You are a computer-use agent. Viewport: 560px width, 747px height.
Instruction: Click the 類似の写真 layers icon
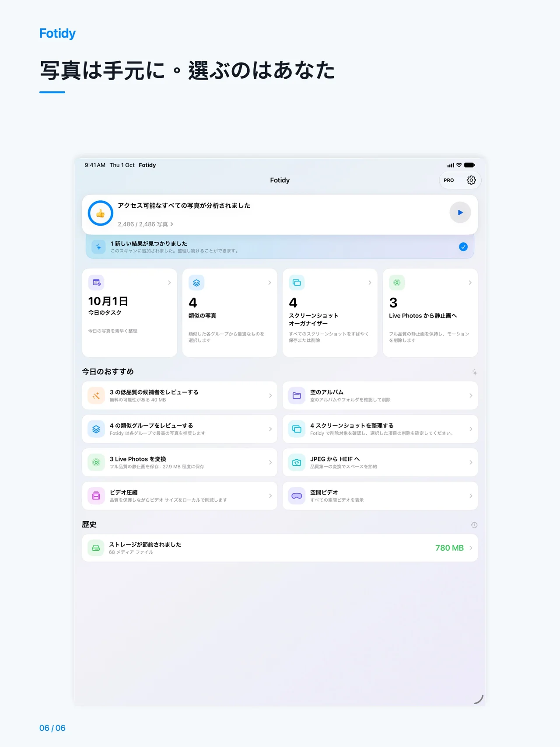196,283
